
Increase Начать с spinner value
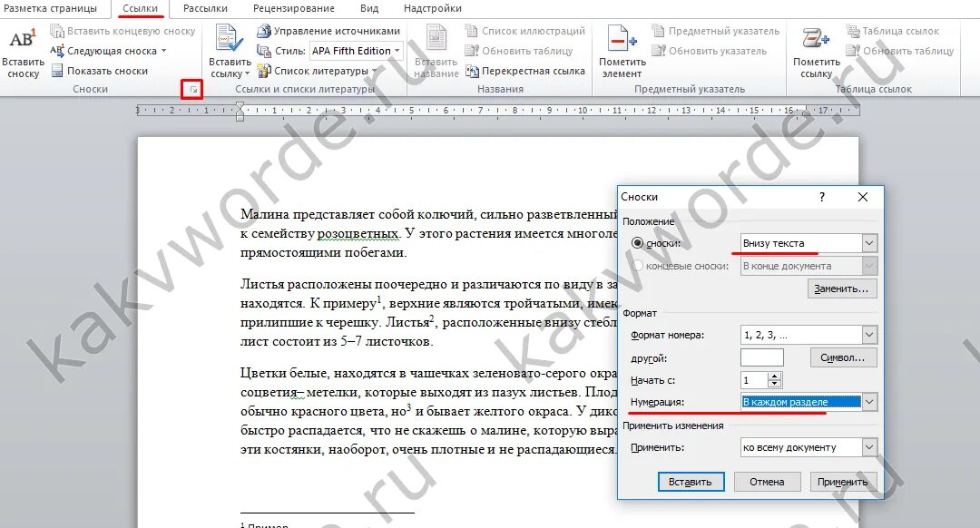click(775, 376)
